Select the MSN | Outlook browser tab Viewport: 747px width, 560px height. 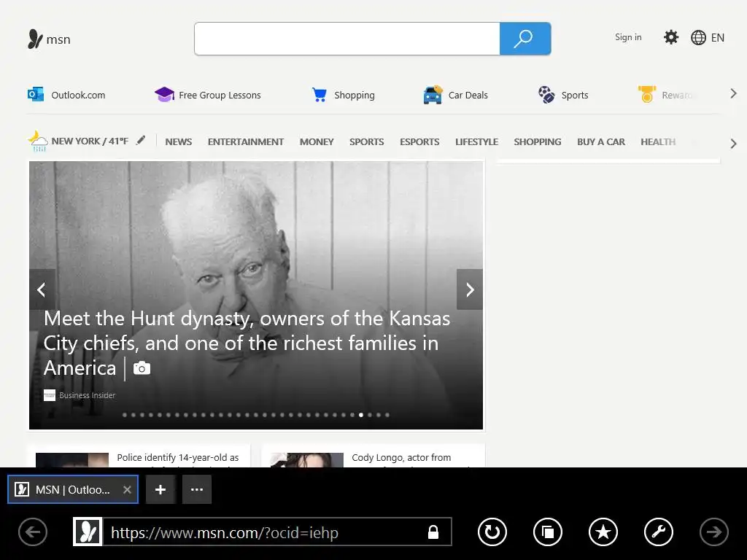(73, 489)
